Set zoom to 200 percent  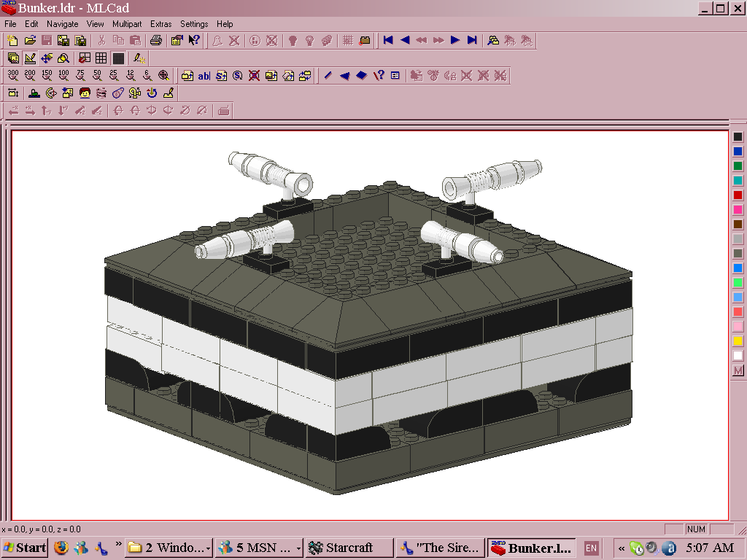29,75
